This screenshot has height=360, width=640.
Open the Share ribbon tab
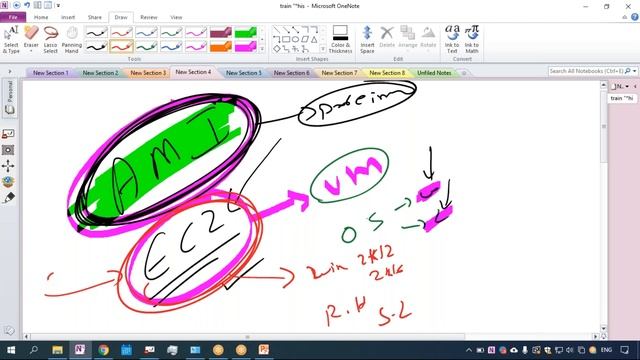[94, 17]
